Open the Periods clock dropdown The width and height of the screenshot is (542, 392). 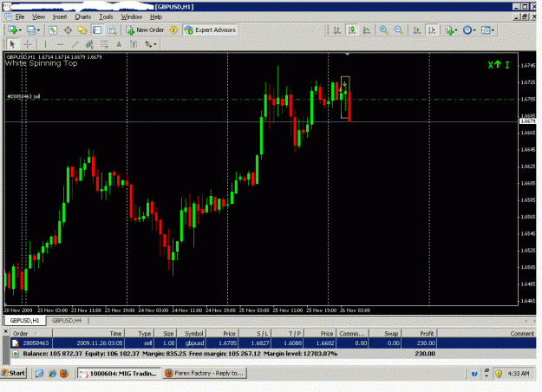(469, 30)
